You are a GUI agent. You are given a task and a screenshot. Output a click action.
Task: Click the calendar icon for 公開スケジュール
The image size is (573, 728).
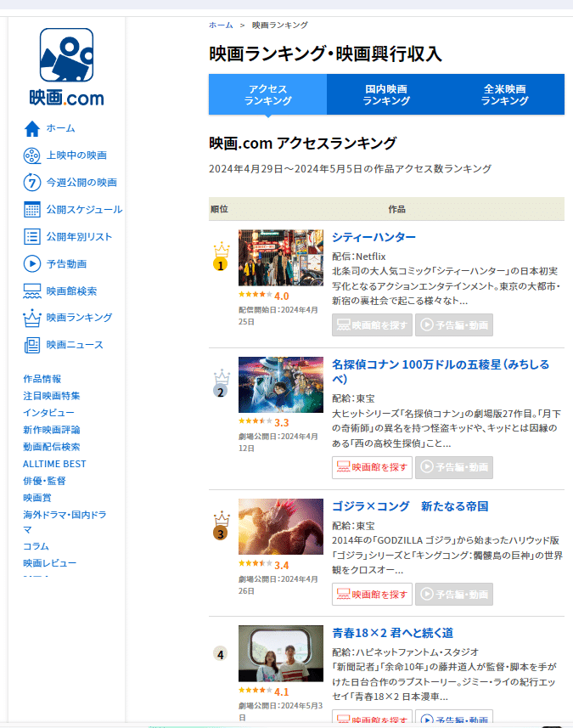click(32, 209)
